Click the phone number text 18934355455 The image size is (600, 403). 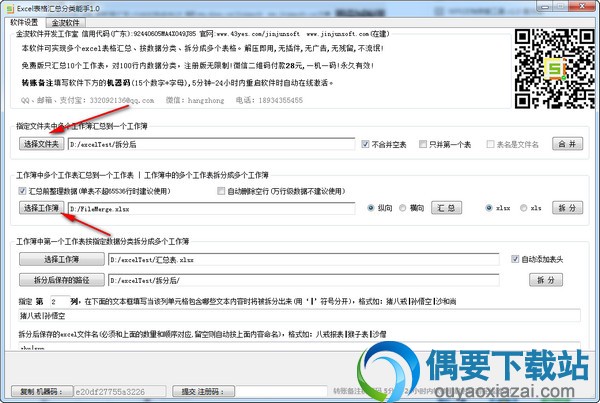click(280, 100)
